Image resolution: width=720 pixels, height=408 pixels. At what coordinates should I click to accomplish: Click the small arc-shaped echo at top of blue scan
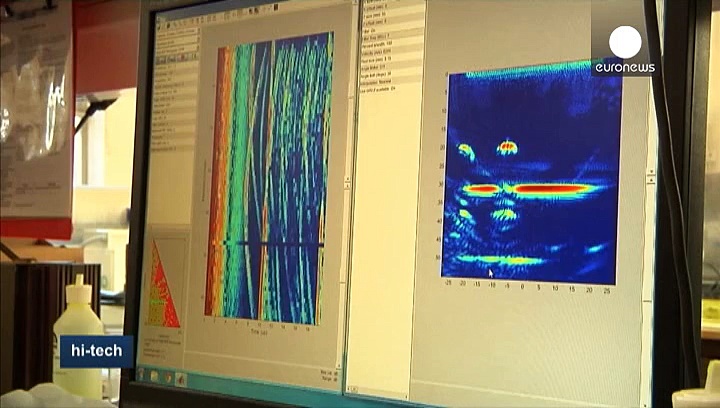pyautogui.click(x=508, y=148)
